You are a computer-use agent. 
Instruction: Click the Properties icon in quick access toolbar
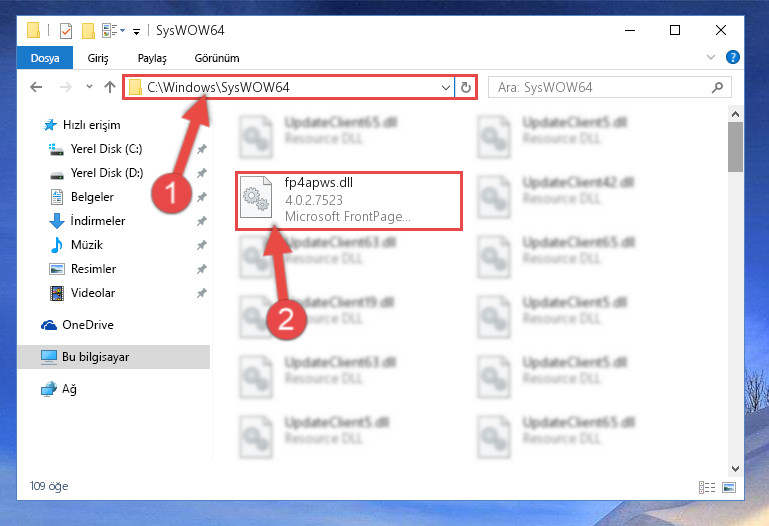pos(66,31)
